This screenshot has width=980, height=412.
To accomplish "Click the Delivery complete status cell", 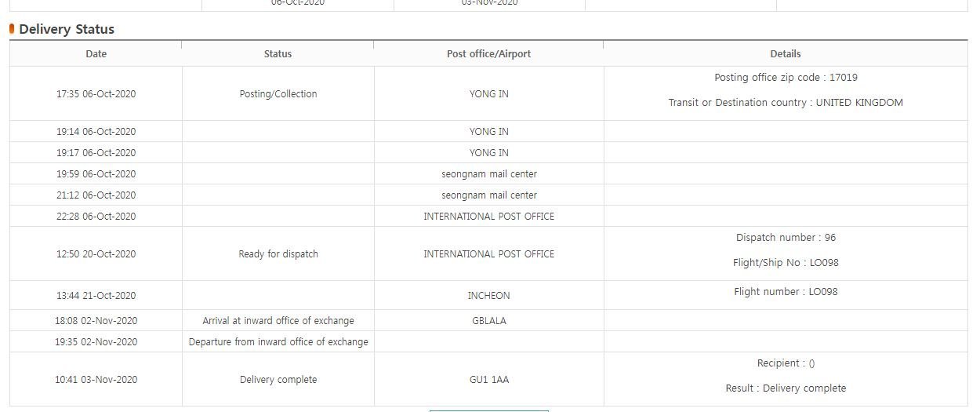I will [278, 380].
